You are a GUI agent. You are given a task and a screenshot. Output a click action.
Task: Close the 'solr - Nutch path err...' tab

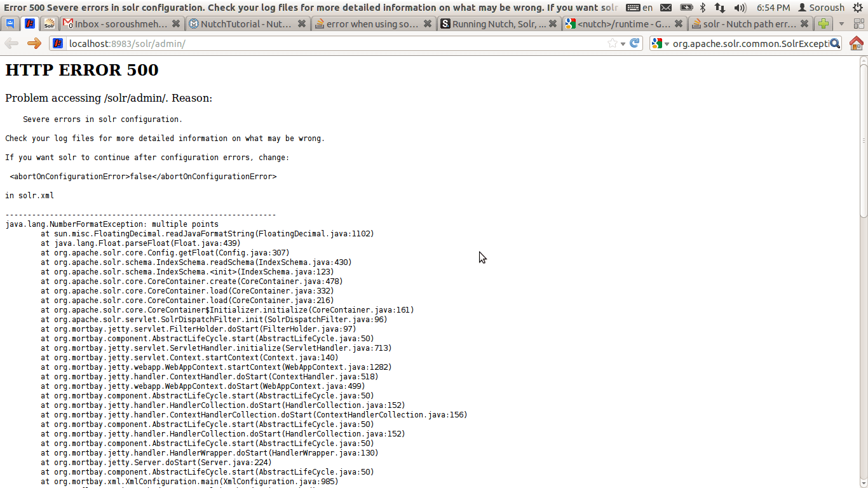(804, 24)
